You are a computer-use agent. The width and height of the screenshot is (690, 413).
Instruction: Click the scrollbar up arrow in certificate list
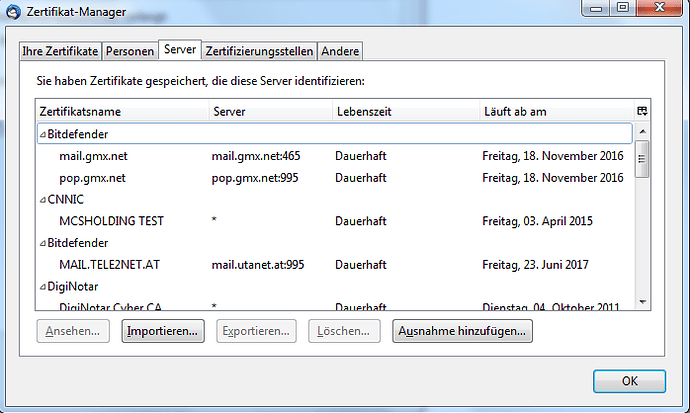tap(642, 132)
